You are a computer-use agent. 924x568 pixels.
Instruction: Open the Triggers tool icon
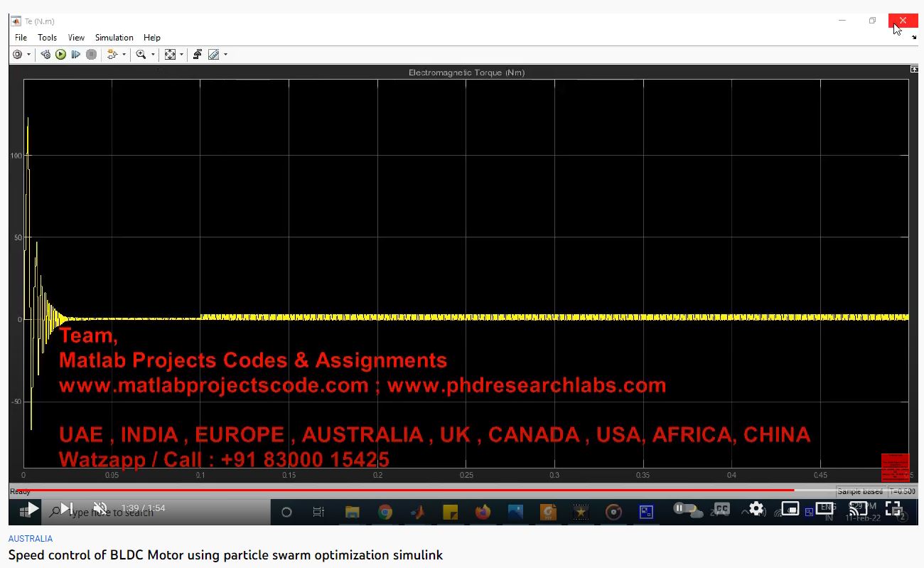click(x=198, y=55)
